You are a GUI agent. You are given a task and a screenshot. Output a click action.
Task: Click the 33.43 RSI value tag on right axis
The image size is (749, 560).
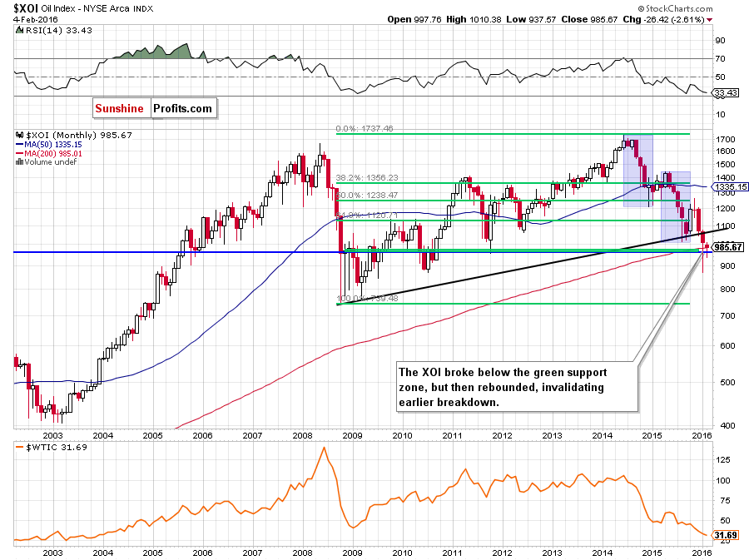click(x=725, y=92)
